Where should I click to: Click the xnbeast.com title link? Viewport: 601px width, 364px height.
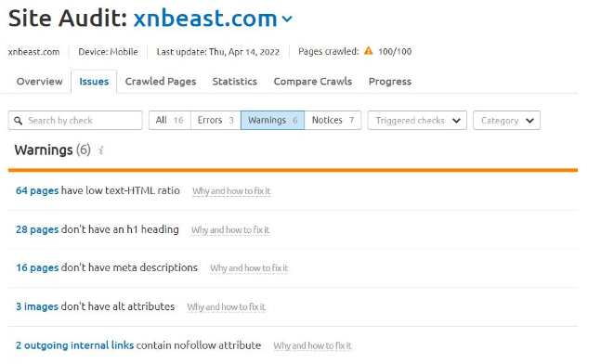pyautogui.click(x=205, y=19)
